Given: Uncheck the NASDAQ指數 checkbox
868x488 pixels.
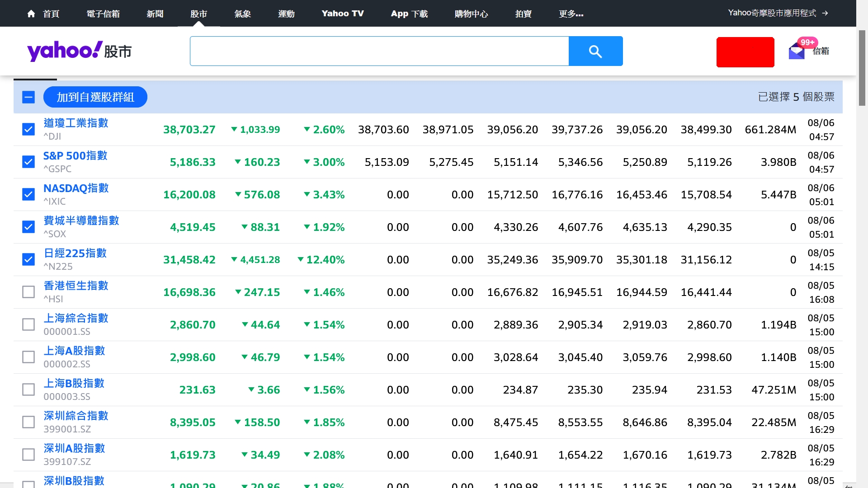Looking at the screenshot, I should tap(28, 194).
